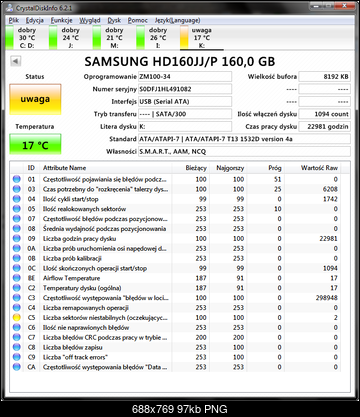Click the blue status icon for attribute 01

pos(16,179)
